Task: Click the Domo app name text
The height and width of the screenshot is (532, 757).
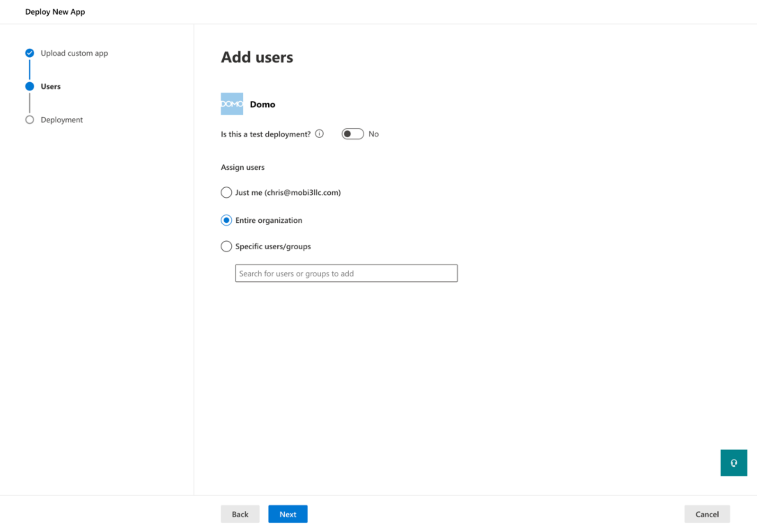Action: [x=263, y=104]
